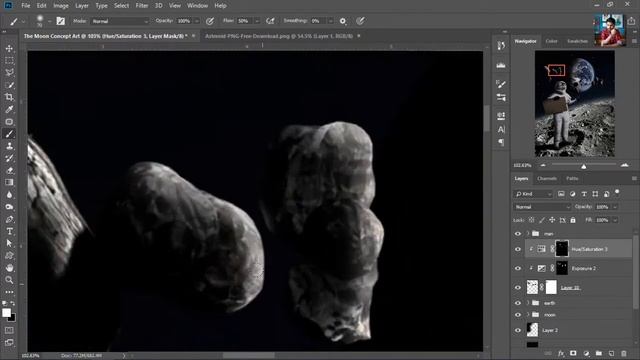This screenshot has height=360, width=640.
Task: Select the Zoom tool
Action: point(9,280)
